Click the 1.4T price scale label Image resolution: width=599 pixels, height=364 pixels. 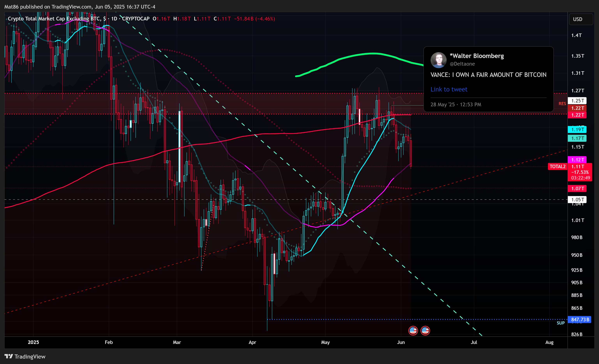coord(576,35)
